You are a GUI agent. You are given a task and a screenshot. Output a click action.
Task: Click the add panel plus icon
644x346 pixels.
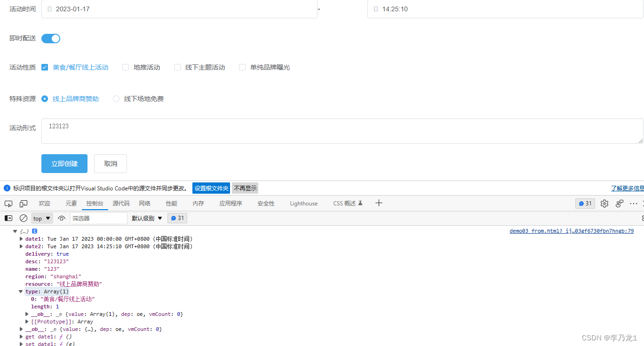pyautogui.click(x=379, y=203)
